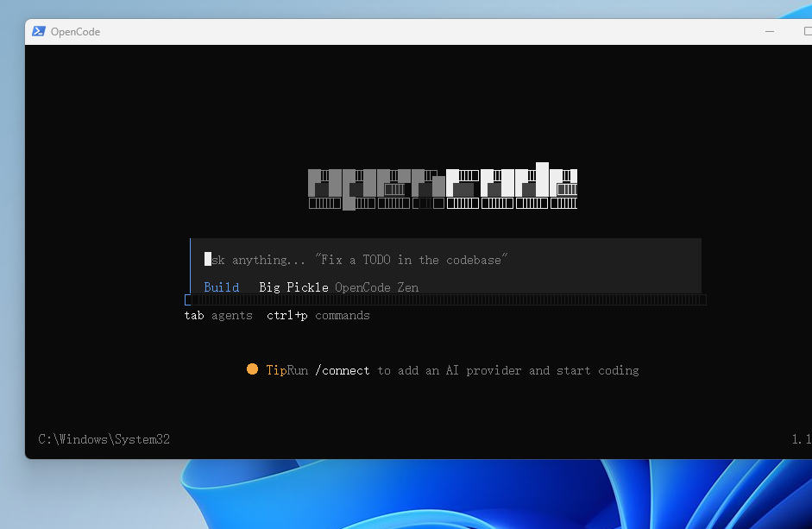The width and height of the screenshot is (812, 529).
Task: Click "to add an AI provider" tip text
Action: click(449, 370)
